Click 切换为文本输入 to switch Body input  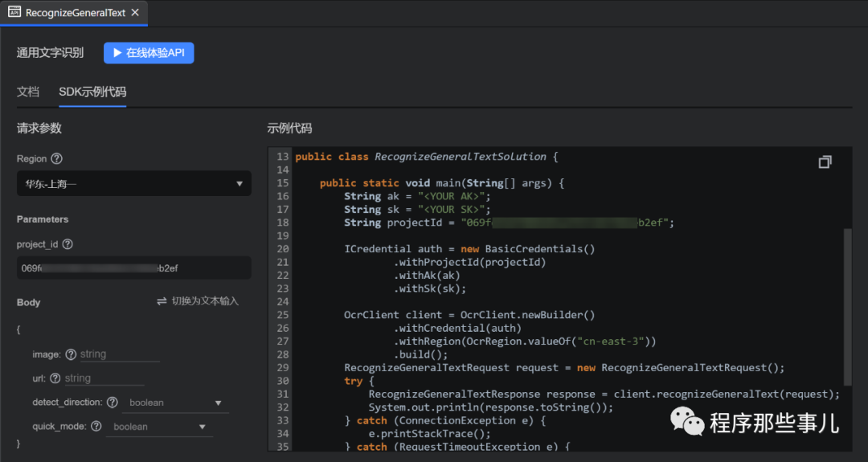click(x=198, y=301)
